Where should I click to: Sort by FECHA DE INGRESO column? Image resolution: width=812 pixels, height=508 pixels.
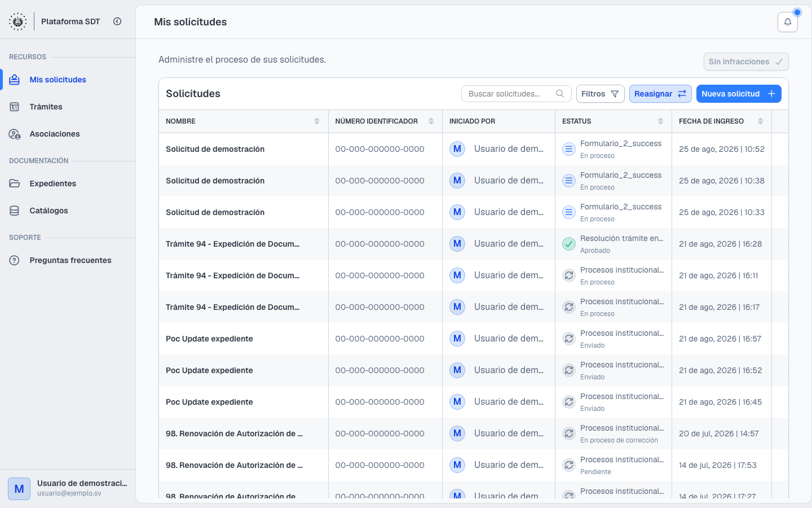(x=760, y=121)
